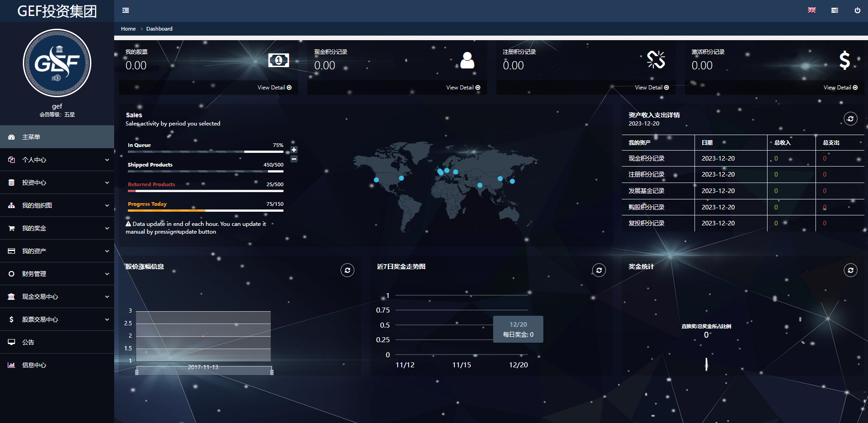Screen dimensions: 868x423
Task: Click the 12/20 label on bonus chart axis
Action: coord(518,365)
